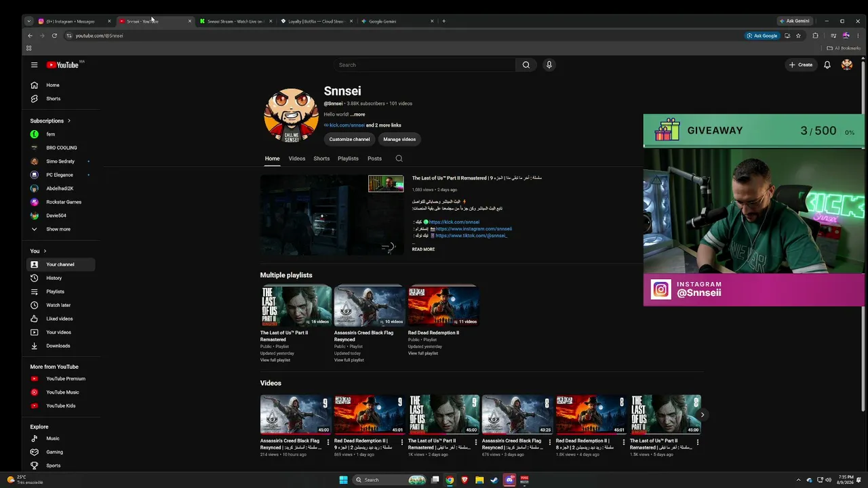Open Brave browser from the taskbar

tap(465, 480)
